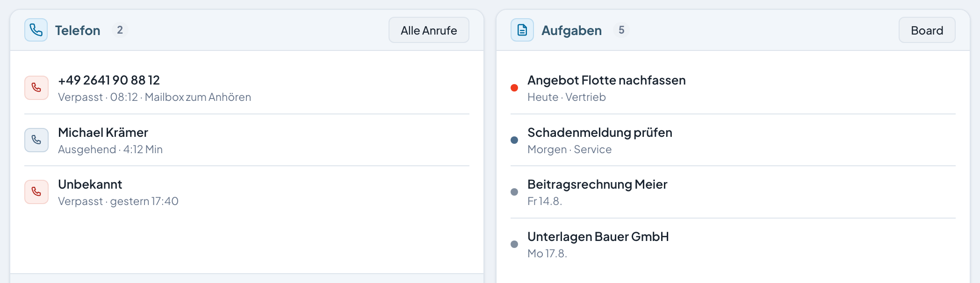The image size is (980, 283).
Task: Click blue status dot for Schadenmeldung prüfen
Action: tap(514, 140)
